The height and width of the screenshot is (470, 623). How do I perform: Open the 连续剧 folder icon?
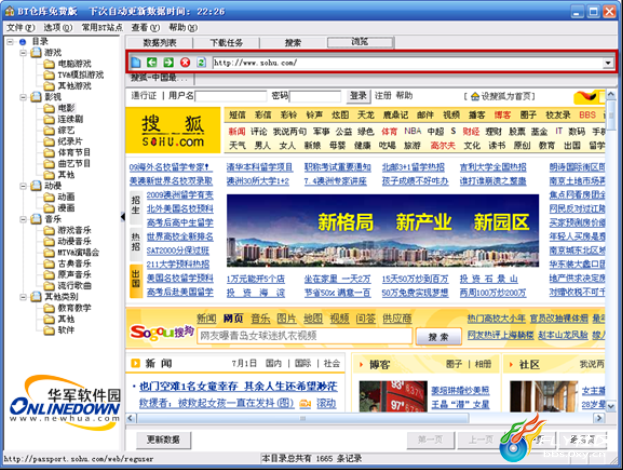(49, 119)
